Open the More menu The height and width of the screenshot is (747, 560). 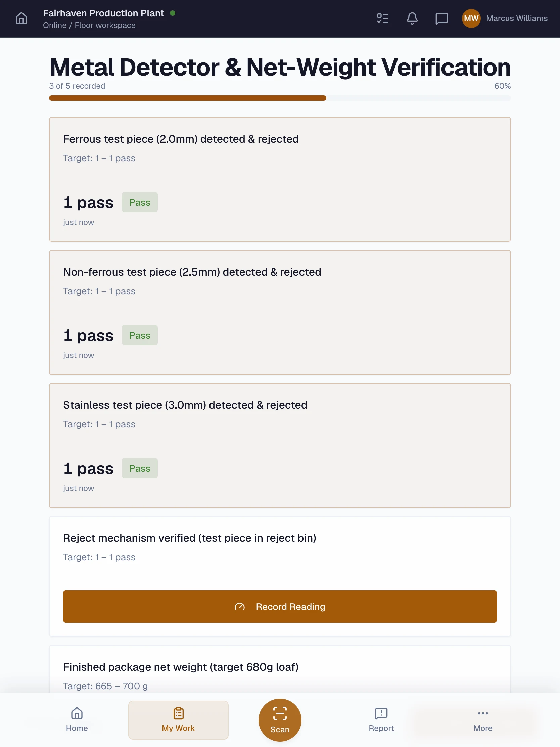483,720
